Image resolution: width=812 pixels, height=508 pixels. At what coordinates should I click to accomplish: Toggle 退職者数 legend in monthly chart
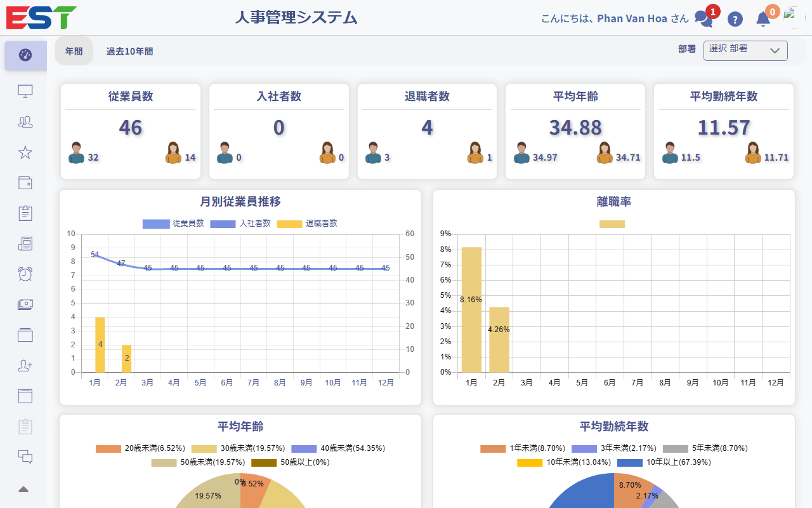click(307, 224)
